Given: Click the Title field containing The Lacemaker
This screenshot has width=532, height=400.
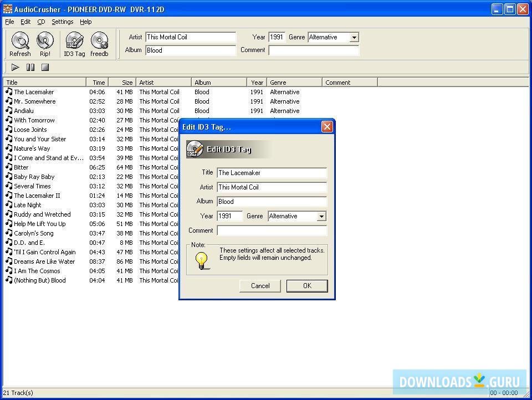Looking at the screenshot, I should coord(272,173).
